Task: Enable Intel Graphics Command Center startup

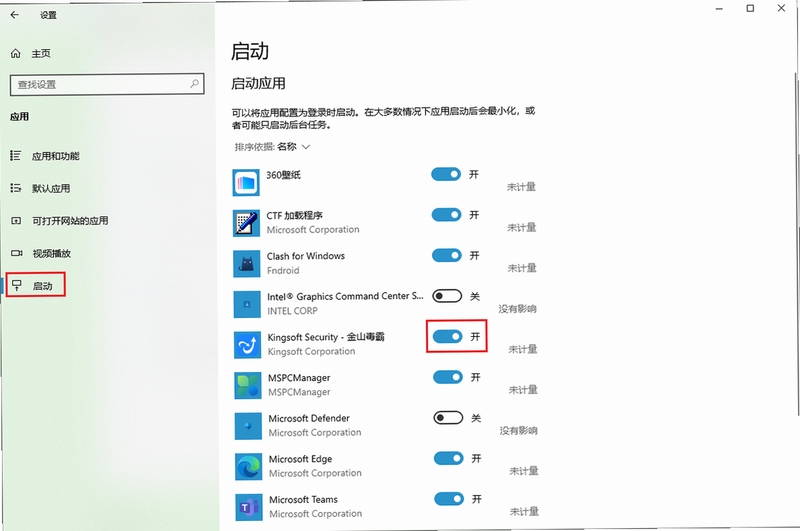Action: [447, 296]
